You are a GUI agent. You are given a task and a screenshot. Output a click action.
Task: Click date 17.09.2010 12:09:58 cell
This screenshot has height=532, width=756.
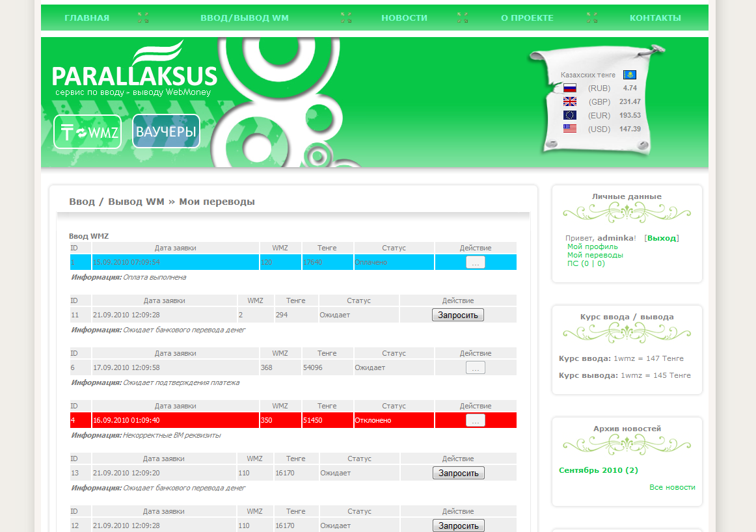(176, 367)
